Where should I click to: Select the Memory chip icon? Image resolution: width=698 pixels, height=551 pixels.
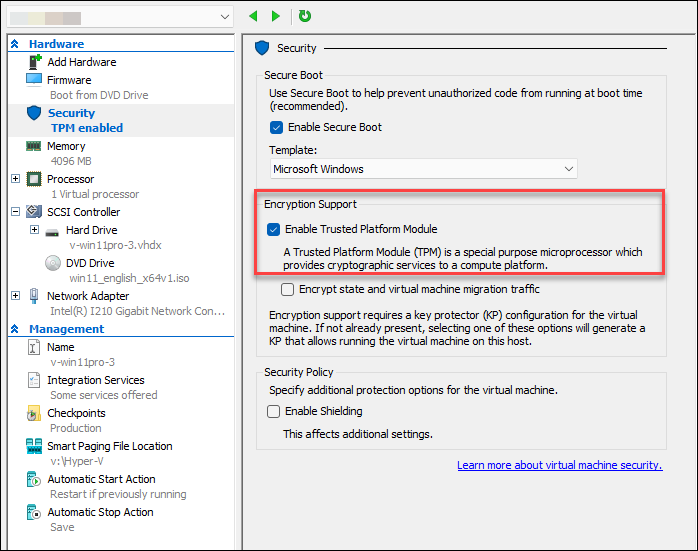pos(33,146)
